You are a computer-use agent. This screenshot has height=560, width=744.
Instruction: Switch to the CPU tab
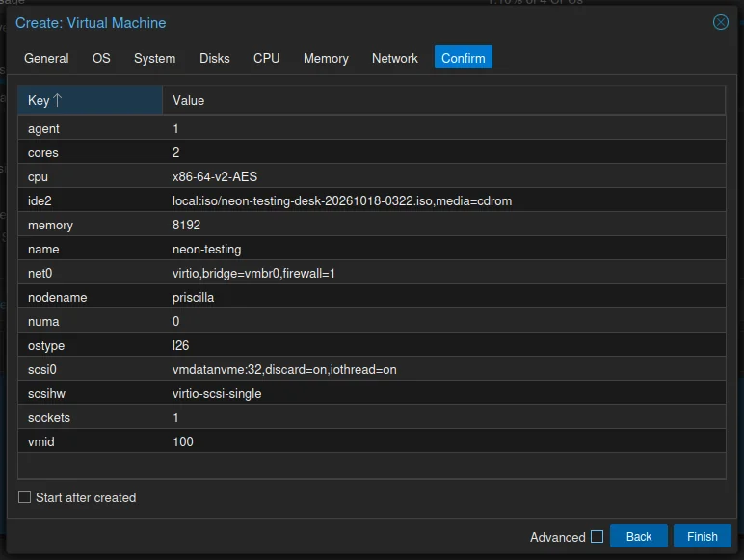click(x=266, y=58)
